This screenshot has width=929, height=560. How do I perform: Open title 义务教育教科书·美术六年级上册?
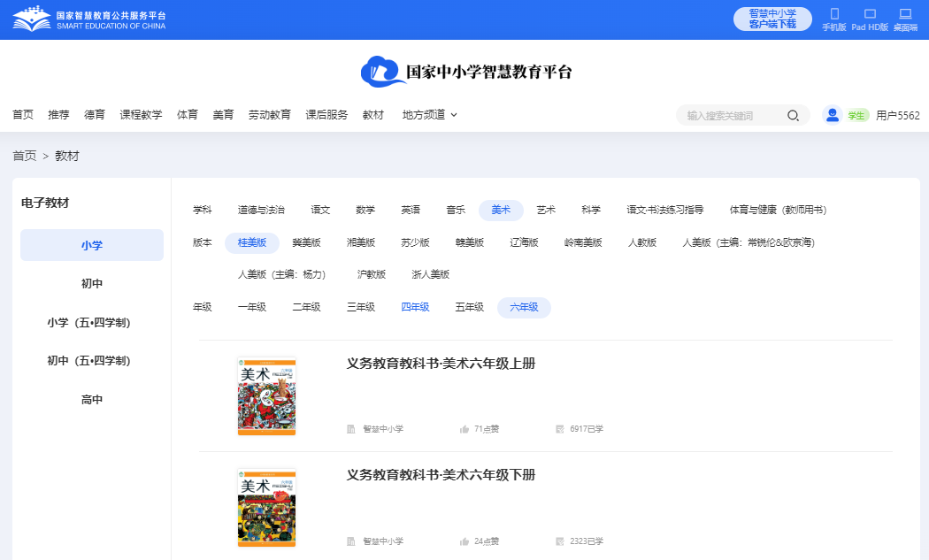click(x=441, y=364)
